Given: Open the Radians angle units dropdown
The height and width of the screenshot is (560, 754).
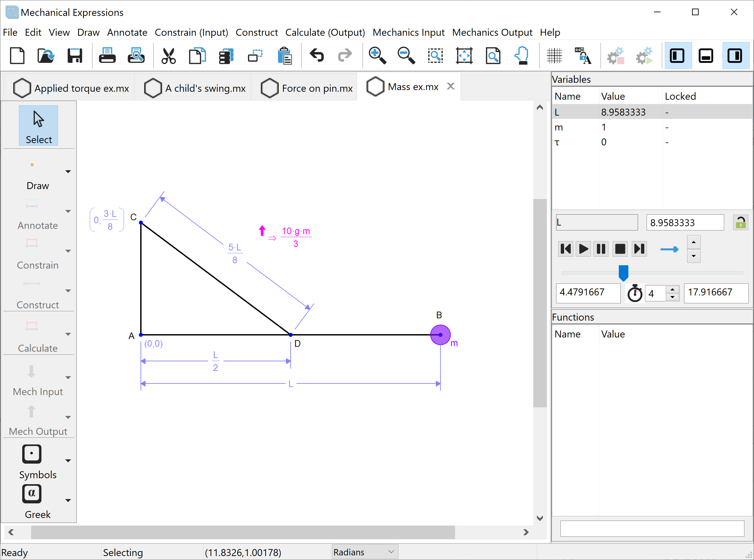Looking at the screenshot, I should 364,552.
